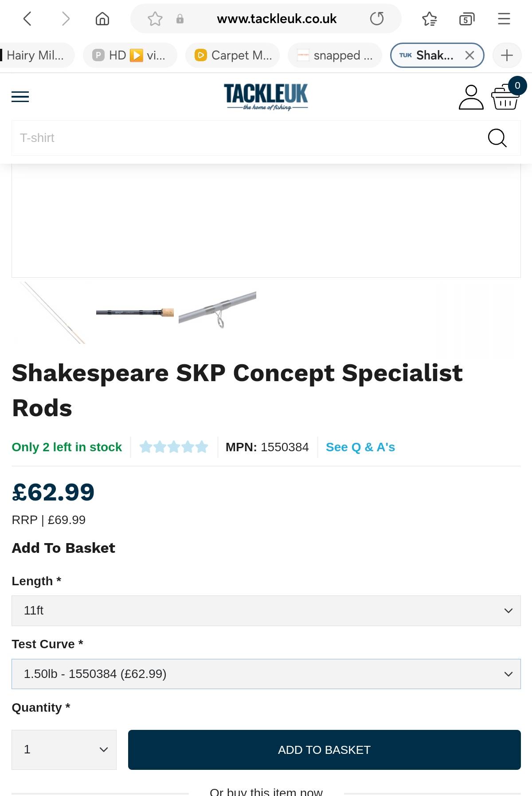This screenshot has width=532, height=796.
Task: Reload the page with the refresh icon
Action: coord(377,19)
